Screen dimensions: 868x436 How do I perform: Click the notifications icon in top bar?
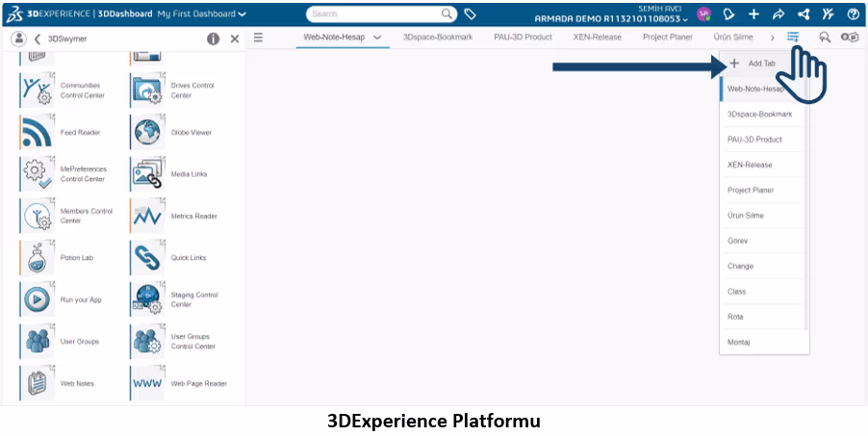[x=729, y=14]
